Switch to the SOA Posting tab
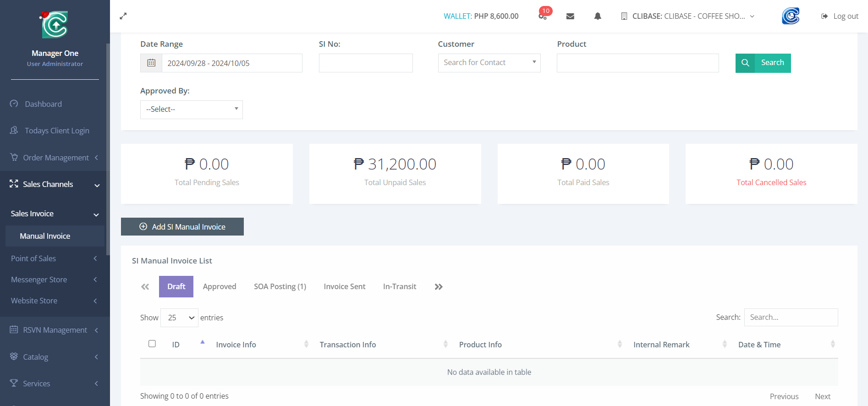868x406 pixels. coord(280,286)
